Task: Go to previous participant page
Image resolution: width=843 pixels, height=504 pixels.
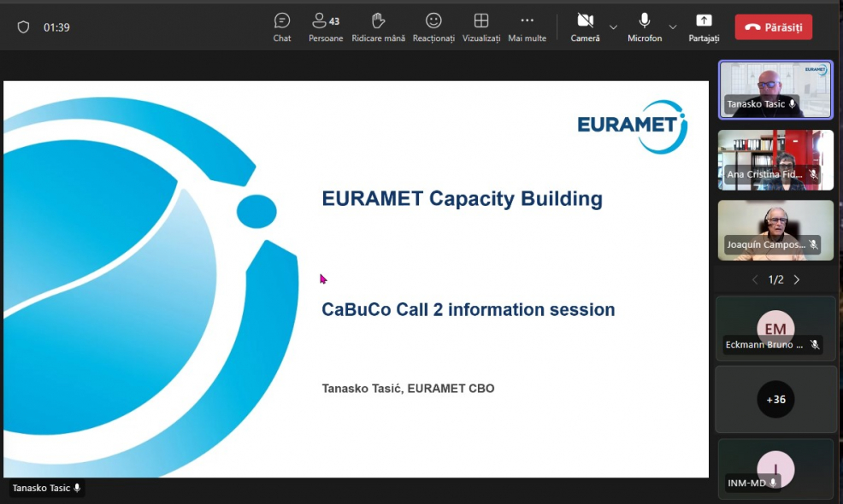Action: 755,279
